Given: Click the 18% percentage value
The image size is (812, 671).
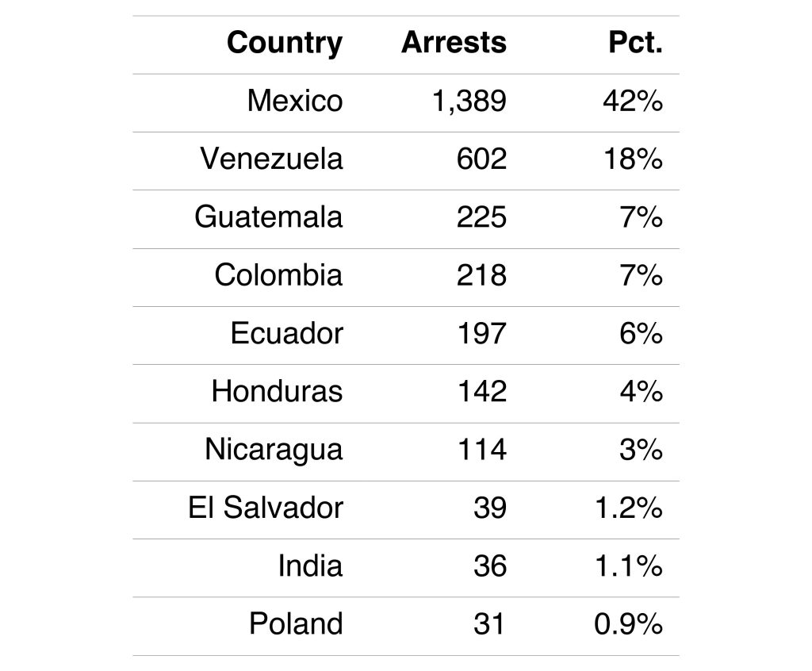Looking at the screenshot, I should 636,159.
